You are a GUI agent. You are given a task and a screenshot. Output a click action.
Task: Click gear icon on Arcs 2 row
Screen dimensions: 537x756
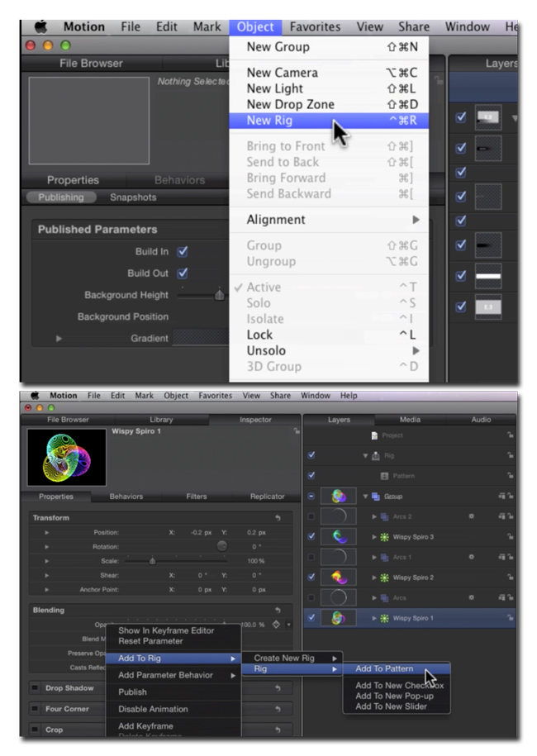[x=471, y=516]
